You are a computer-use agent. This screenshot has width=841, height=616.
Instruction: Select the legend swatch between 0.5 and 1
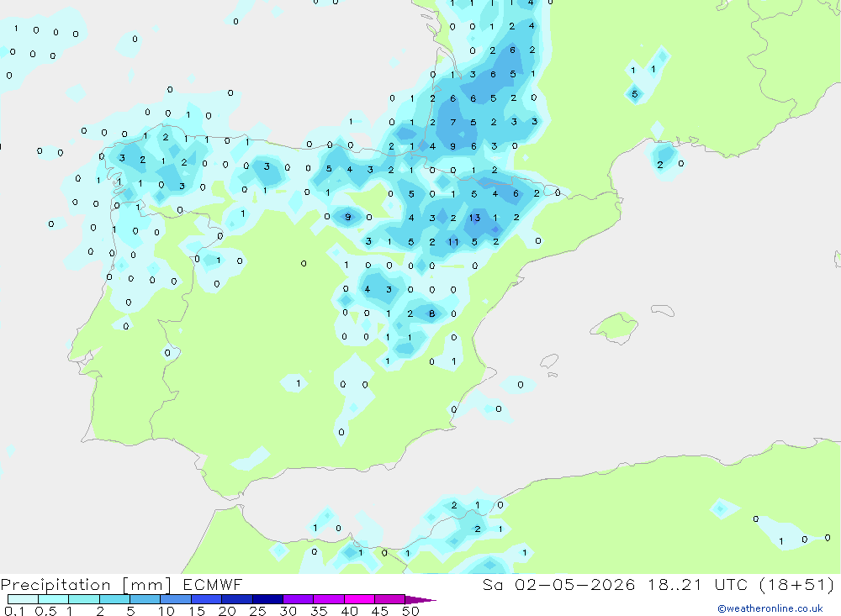[54, 599]
